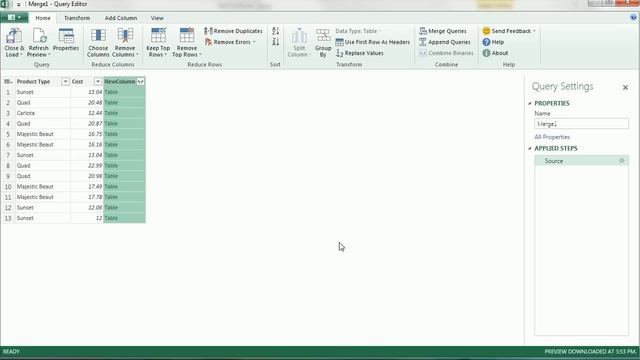Click the Remove Columns icon
The width and height of the screenshot is (640, 360).
[x=125, y=36]
